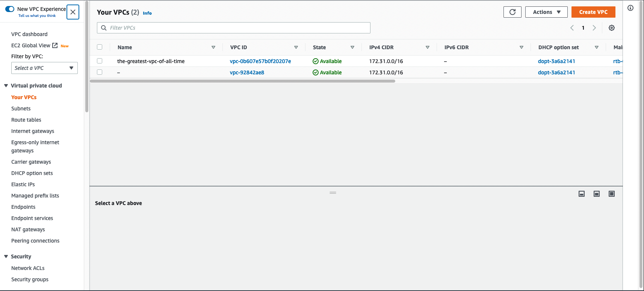Open the info panel icon at top right
The width and height of the screenshot is (644, 291).
point(630,8)
